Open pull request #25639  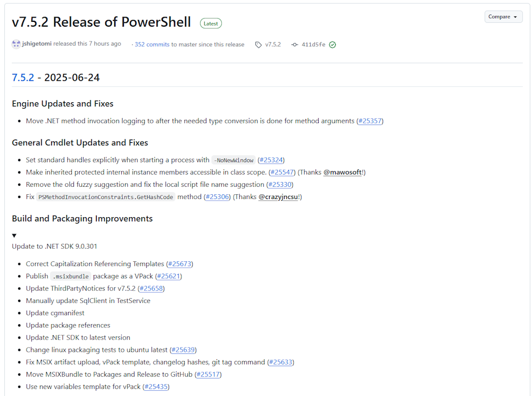point(183,350)
